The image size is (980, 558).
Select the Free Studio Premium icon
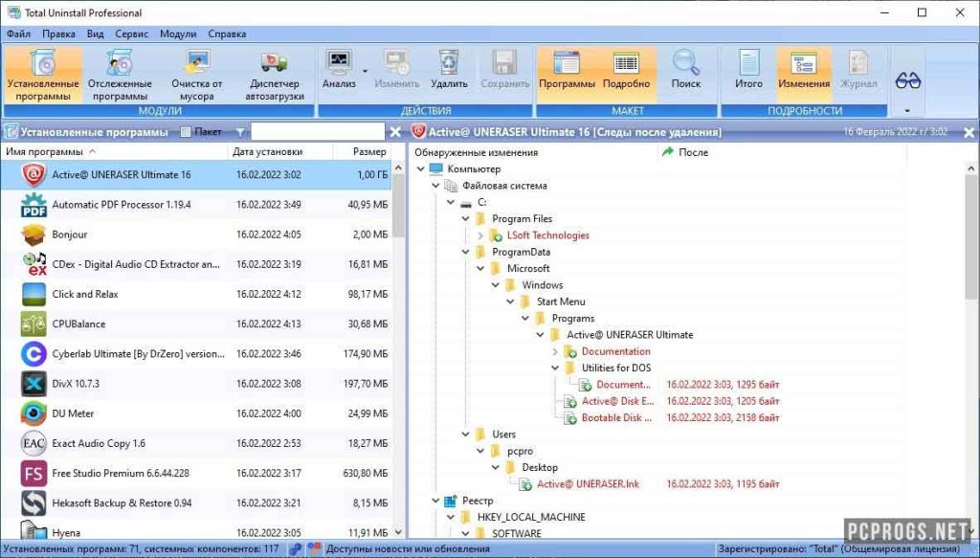(x=33, y=474)
